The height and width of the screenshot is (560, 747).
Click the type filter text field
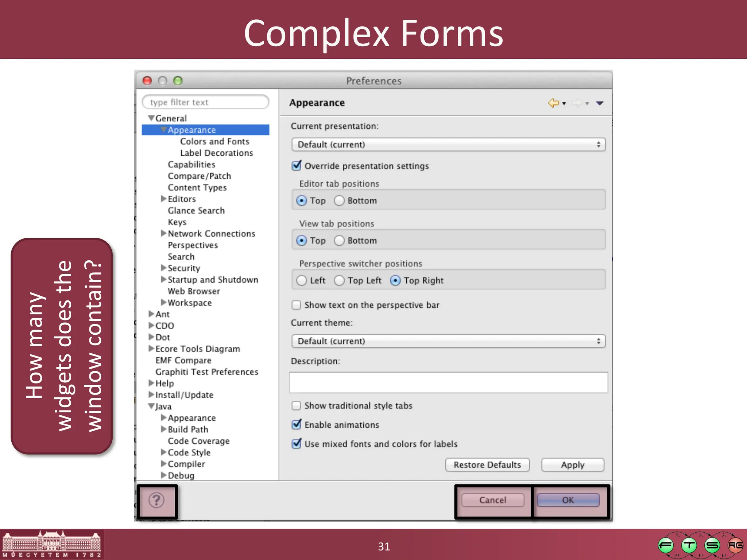pos(205,102)
